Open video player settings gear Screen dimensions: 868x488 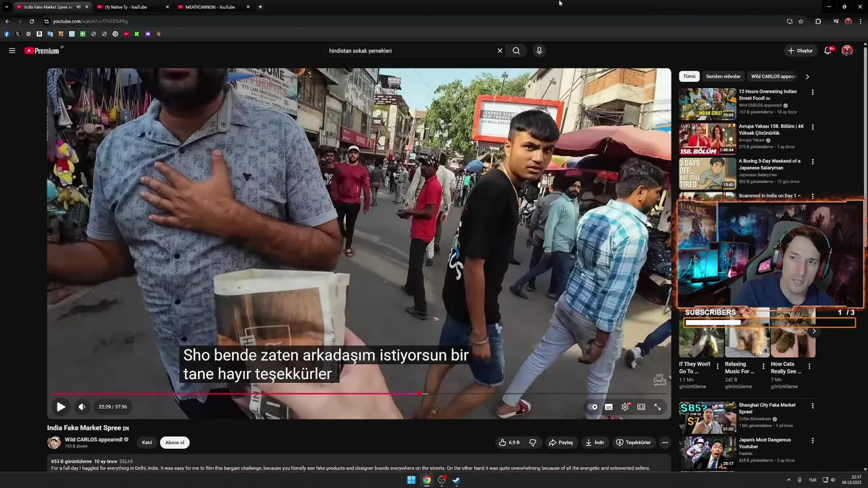(x=625, y=407)
